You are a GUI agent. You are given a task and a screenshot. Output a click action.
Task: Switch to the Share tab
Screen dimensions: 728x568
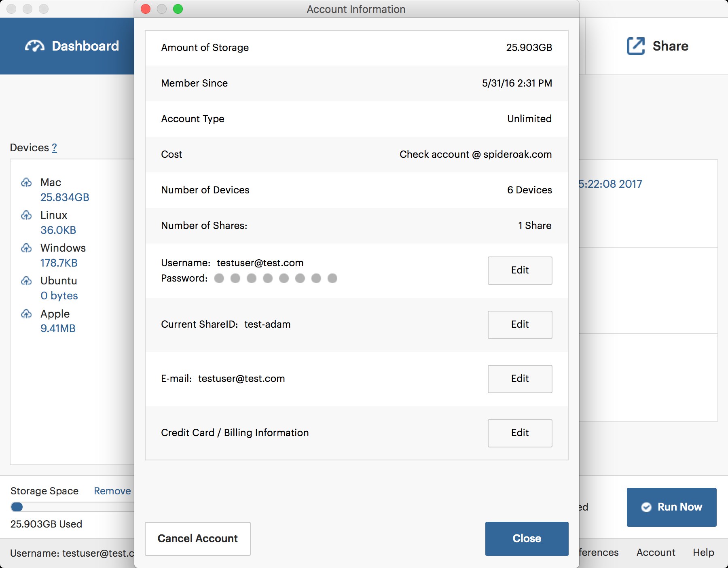pyautogui.click(x=657, y=46)
